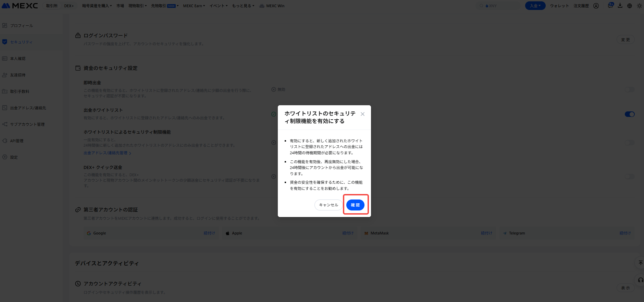Switch theme with the sun icon

coord(639,6)
